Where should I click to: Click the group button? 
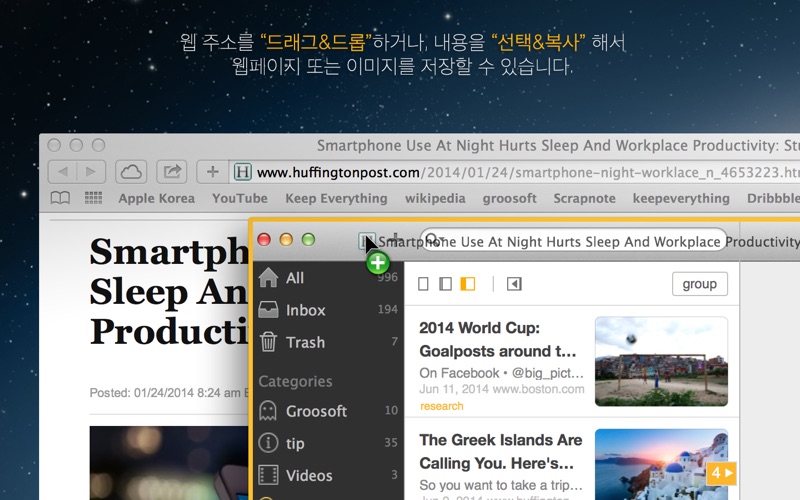click(x=699, y=284)
